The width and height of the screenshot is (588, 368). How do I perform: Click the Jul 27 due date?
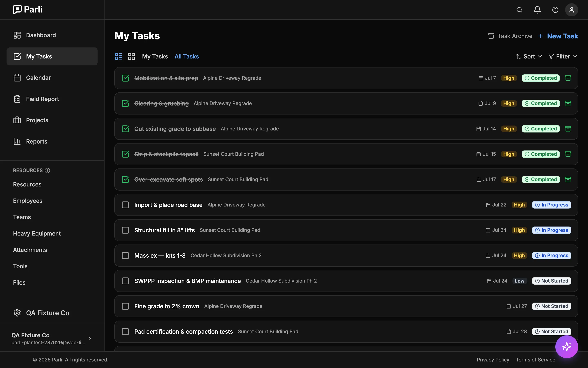[517, 306]
